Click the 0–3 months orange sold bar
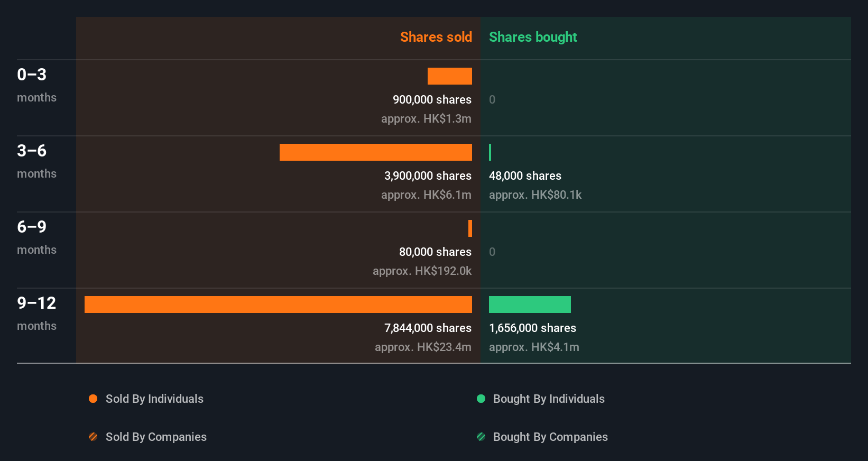Screen dimensions: 868x461 (x=450, y=76)
